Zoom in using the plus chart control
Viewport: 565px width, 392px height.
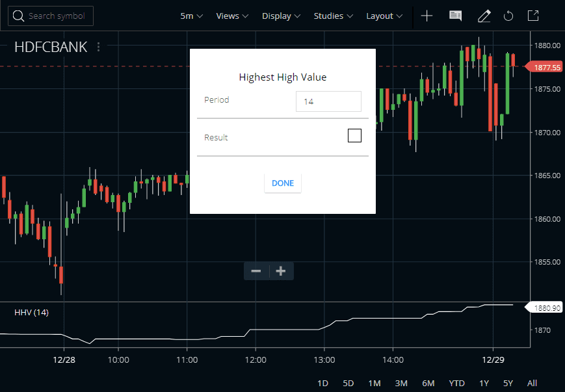(280, 271)
